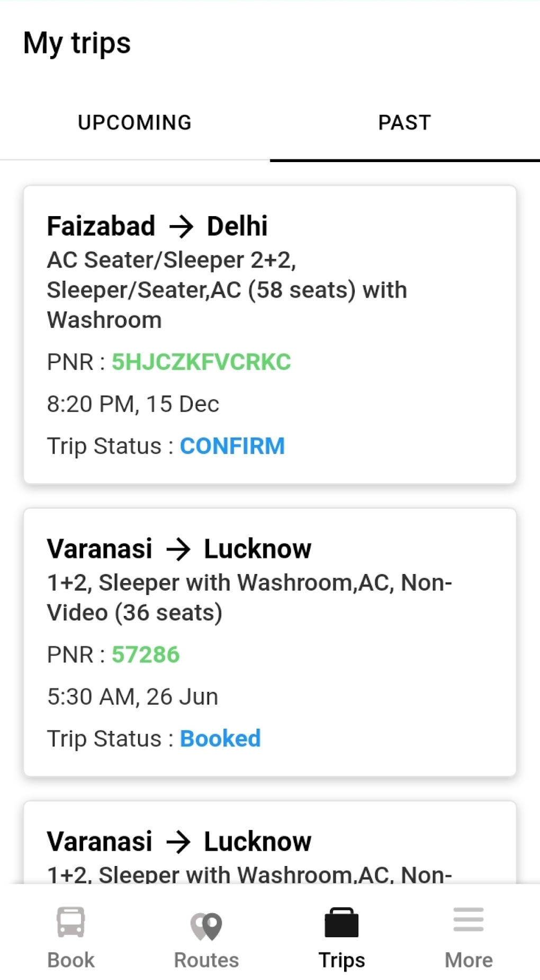Click the CONFIRM trip status
This screenshot has height=980, width=540.
tap(232, 446)
